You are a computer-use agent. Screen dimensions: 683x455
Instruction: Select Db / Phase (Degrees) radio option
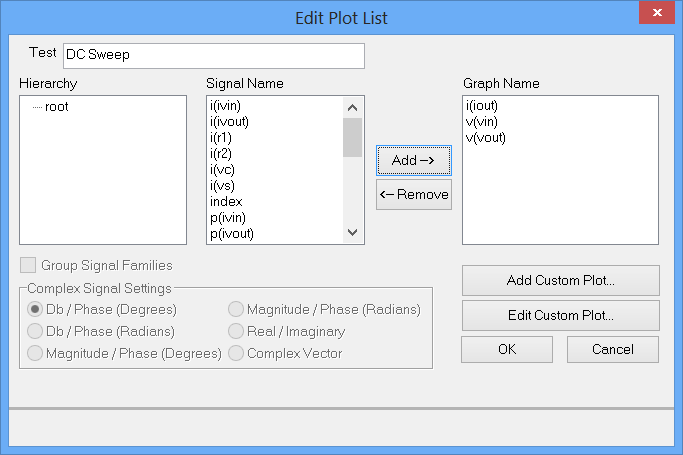[36, 310]
